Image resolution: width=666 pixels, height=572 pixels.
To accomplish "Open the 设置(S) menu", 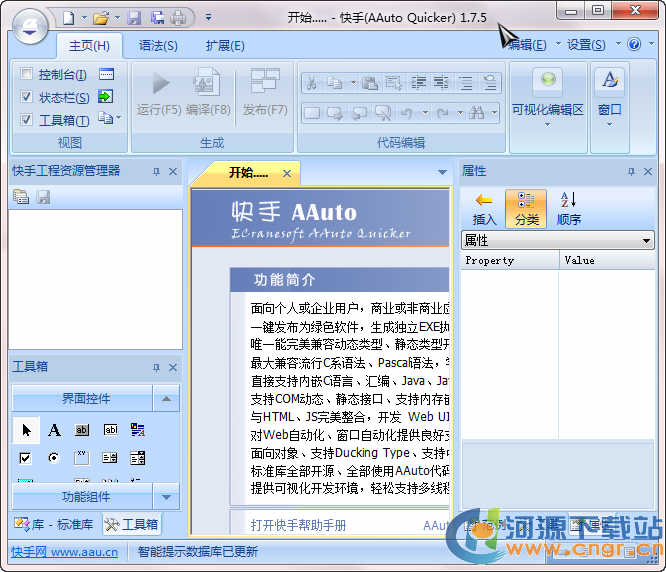I will 586,45.
